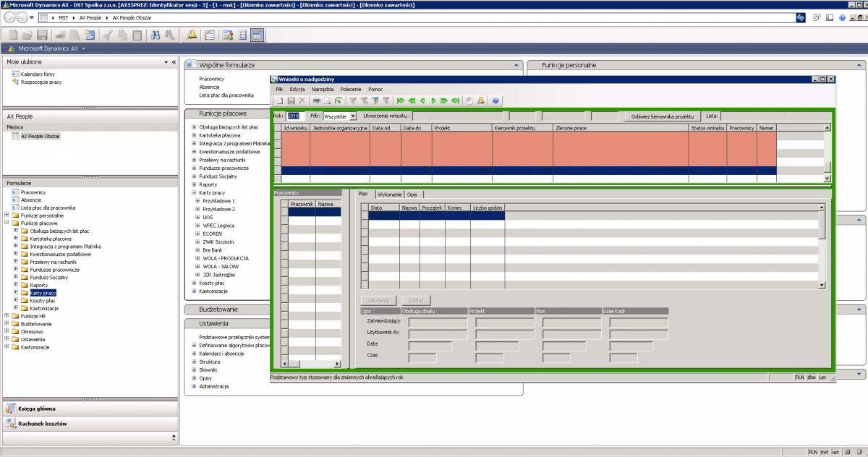
Task: Click the alert bell icon in main toolbar
Action: coord(192,35)
